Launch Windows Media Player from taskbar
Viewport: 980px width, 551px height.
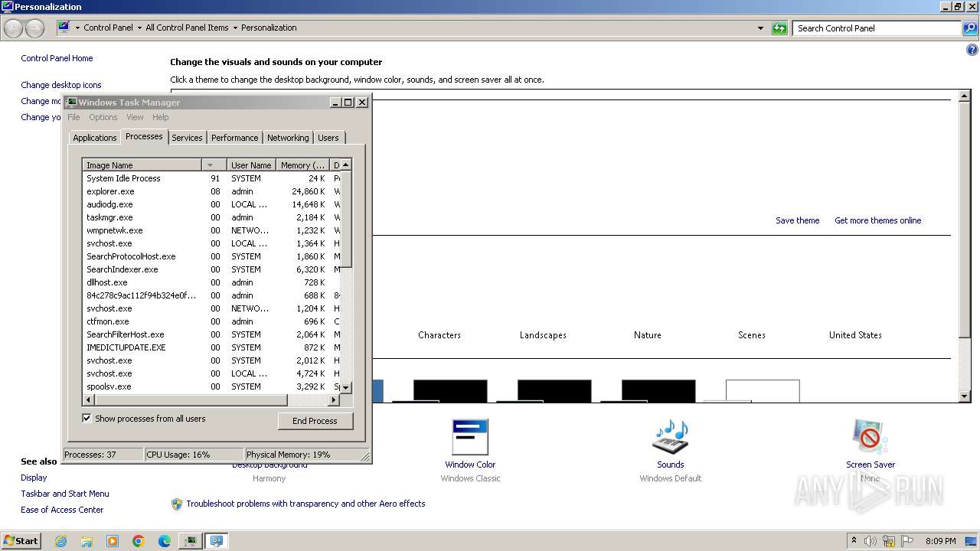tap(113, 541)
